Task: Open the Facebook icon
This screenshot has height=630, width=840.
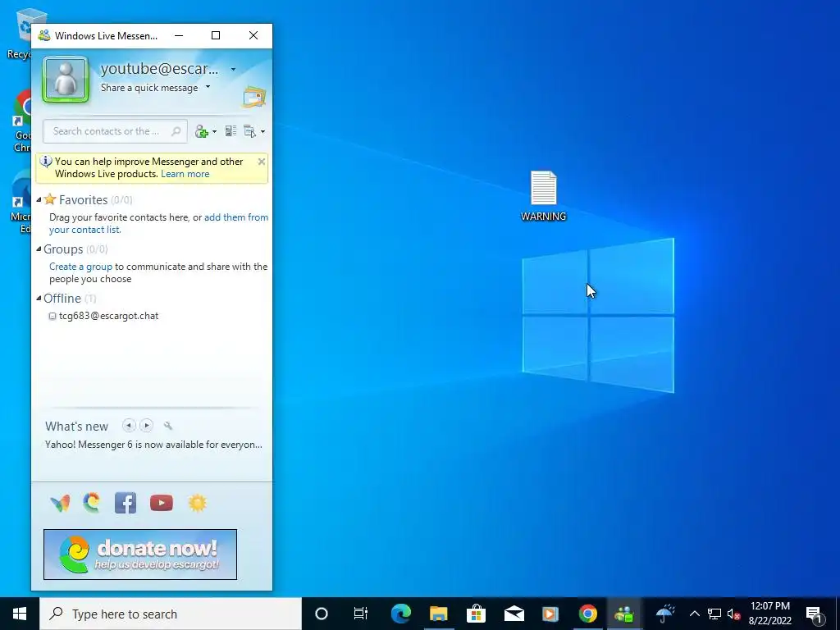Action: (x=126, y=503)
